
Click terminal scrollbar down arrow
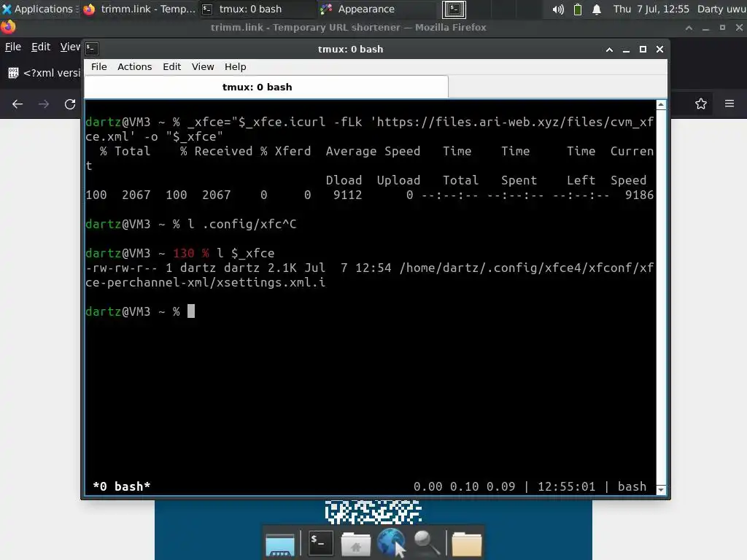point(661,490)
